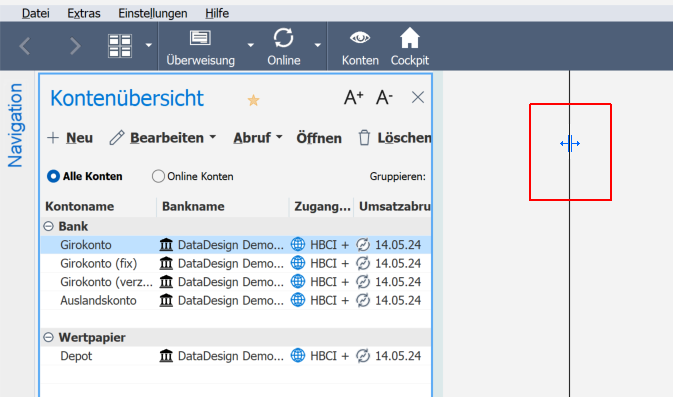Click the HBCI globe icon in Depot row
673x397 pixels.
tap(298, 355)
